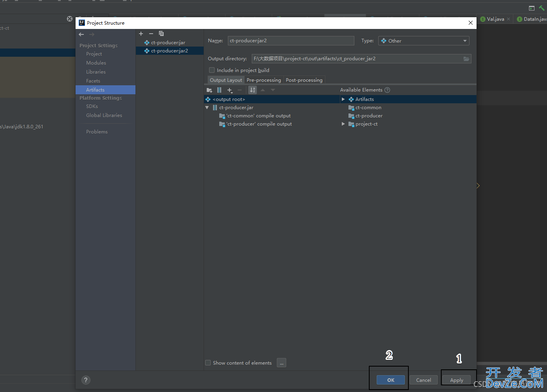Toggle sort elements by names and types
This screenshot has width=547, height=392.
[x=253, y=90]
